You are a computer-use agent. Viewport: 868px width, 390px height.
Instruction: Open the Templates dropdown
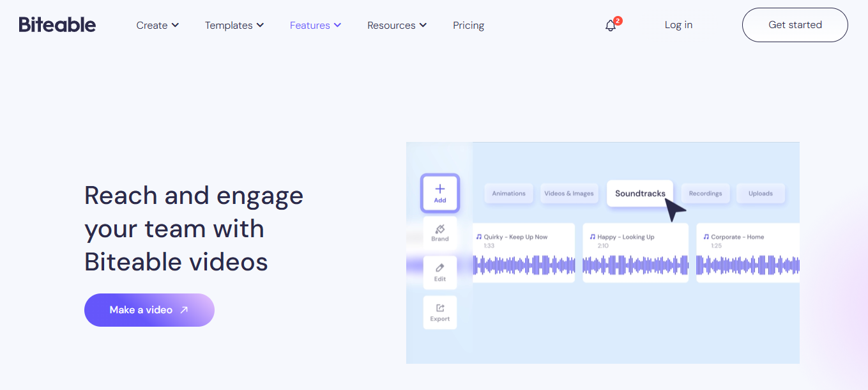pos(234,25)
